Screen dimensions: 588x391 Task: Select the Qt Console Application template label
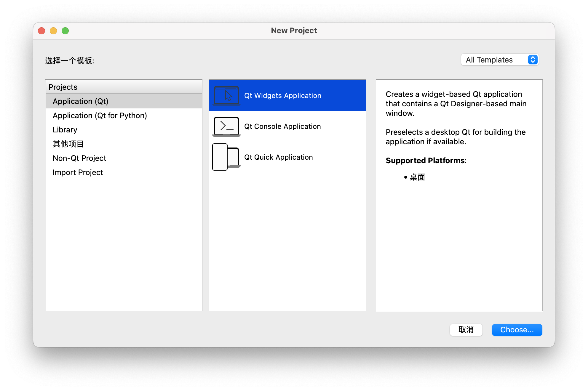click(x=282, y=126)
